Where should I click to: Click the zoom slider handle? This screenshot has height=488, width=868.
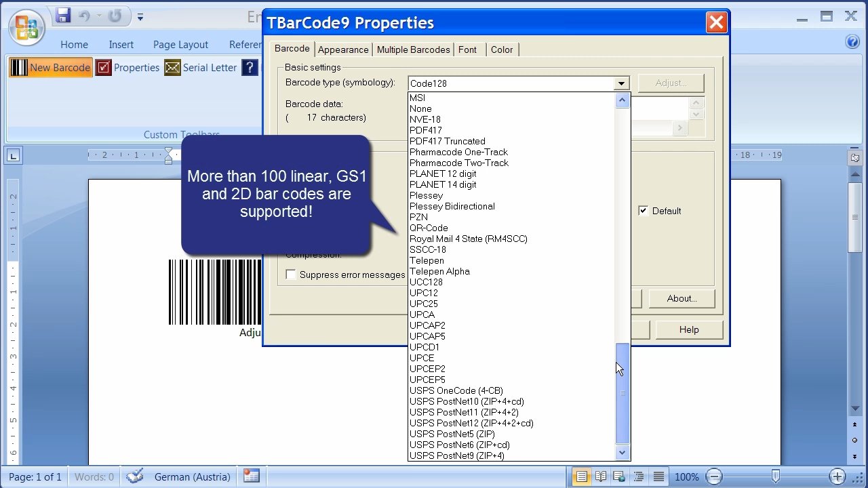click(x=776, y=476)
